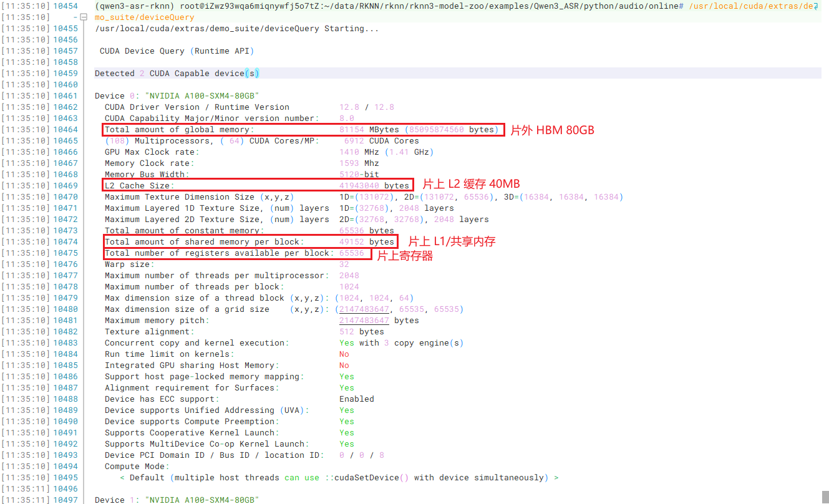The height and width of the screenshot is (504, 829).
Task: Click 'Yes with 3 copy engine(s)' value
Action: pyautogui.click(x=402, y=343)
